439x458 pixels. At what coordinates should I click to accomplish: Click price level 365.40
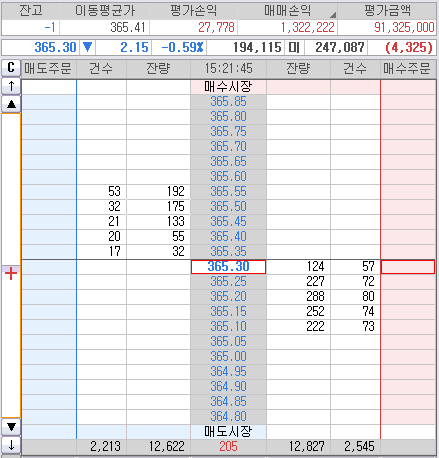pos(228,237)
